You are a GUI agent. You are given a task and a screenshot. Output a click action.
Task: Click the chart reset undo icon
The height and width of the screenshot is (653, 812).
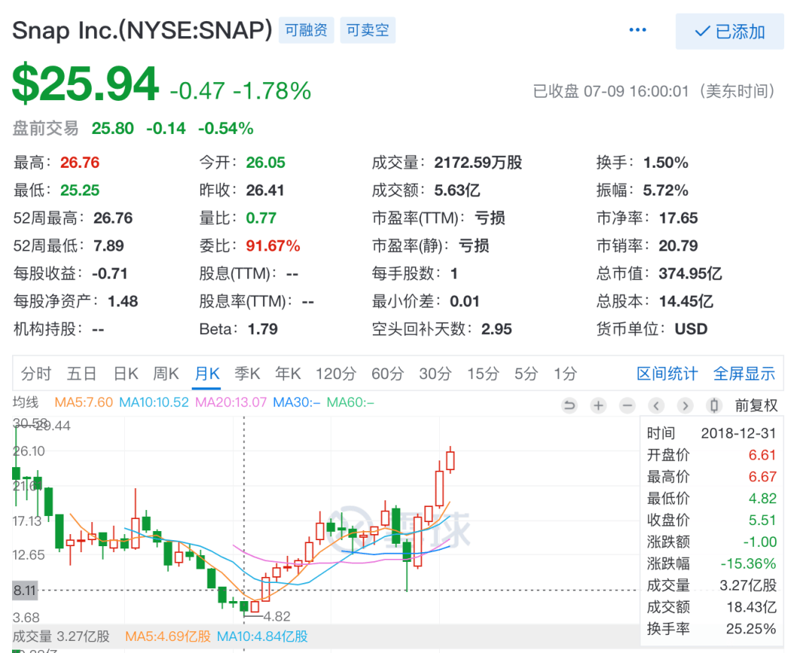click(x=570, y=405)
